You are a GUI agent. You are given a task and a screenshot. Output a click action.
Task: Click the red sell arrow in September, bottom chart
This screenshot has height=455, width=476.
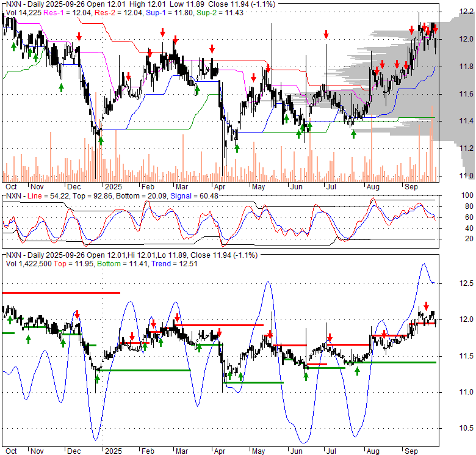tap(426, 306)
